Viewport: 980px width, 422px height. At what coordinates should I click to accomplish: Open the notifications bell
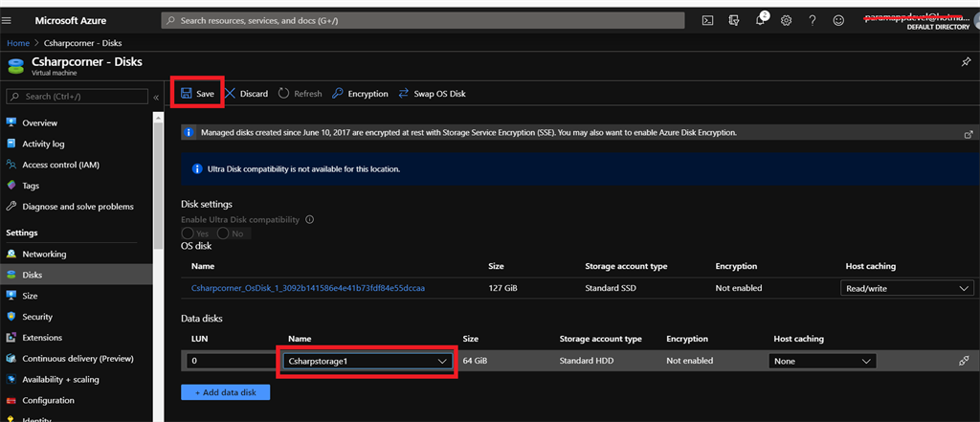[760, 21]
